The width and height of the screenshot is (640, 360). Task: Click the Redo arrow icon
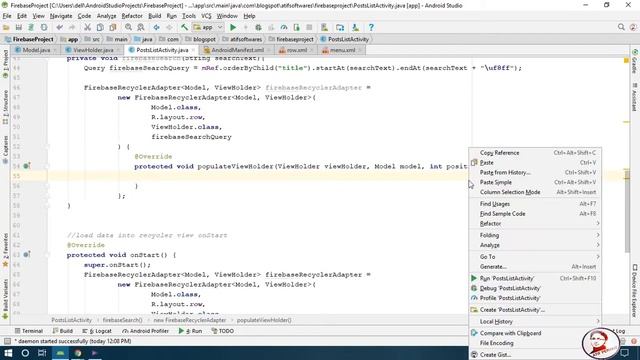tap(72, 27)
